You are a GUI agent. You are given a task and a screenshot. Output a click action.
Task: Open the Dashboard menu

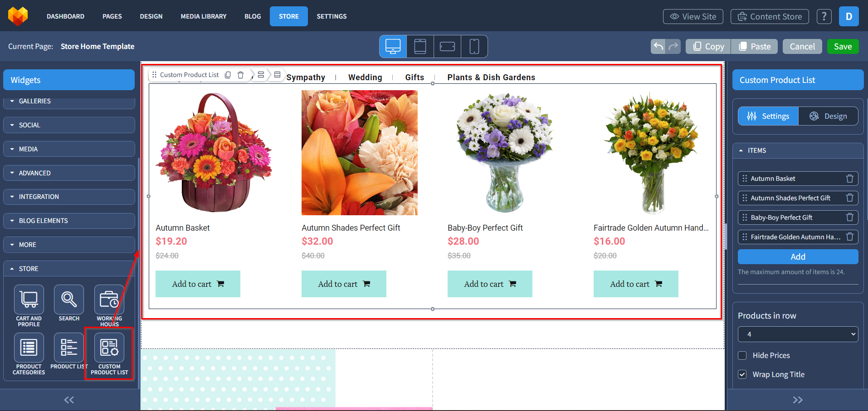click(x=65, y=16)
